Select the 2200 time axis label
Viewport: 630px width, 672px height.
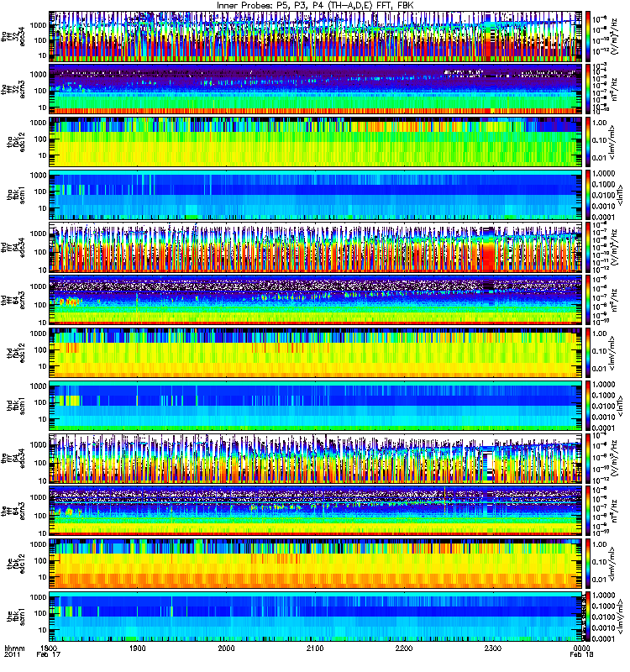(404, 648)
